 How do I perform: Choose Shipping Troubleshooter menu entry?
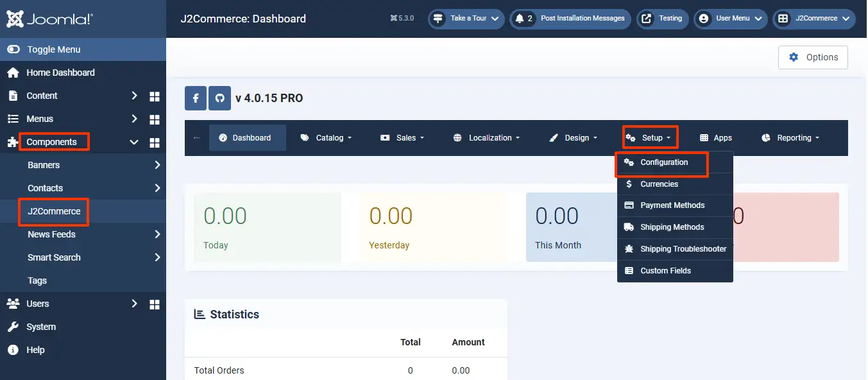(x=675, y=249)
